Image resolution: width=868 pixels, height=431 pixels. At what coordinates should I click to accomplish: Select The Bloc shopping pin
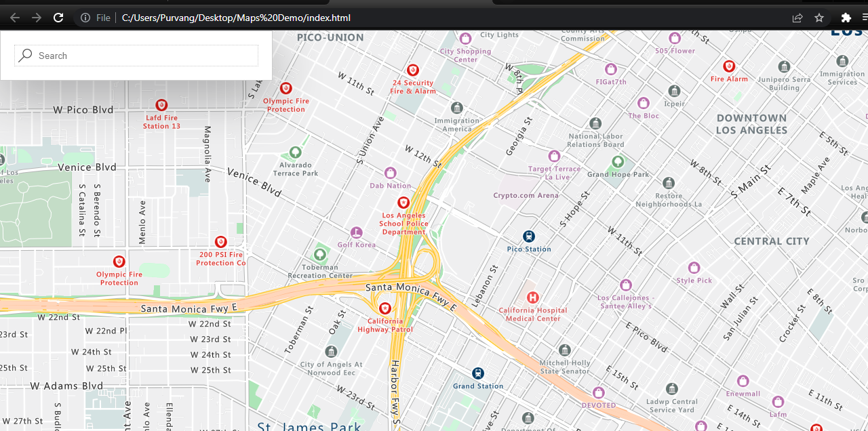pyautogui.click(x=644, y=103)
